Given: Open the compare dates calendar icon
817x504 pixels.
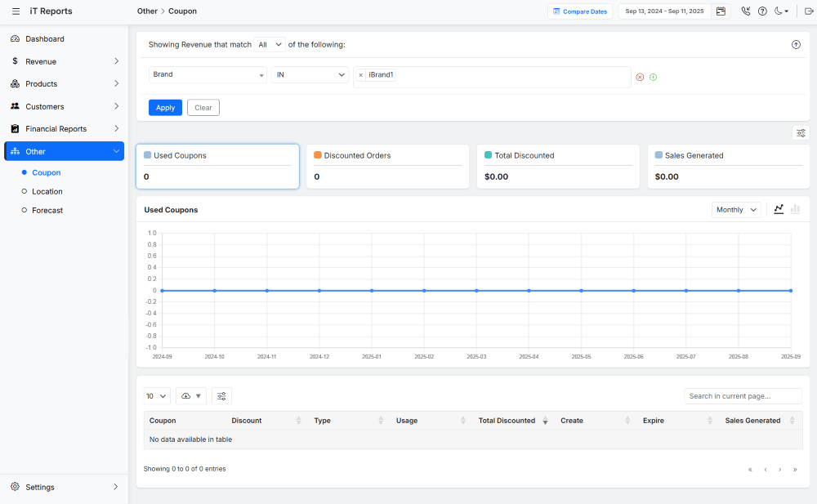Looking at the screenshot, I should pos(721,11).
